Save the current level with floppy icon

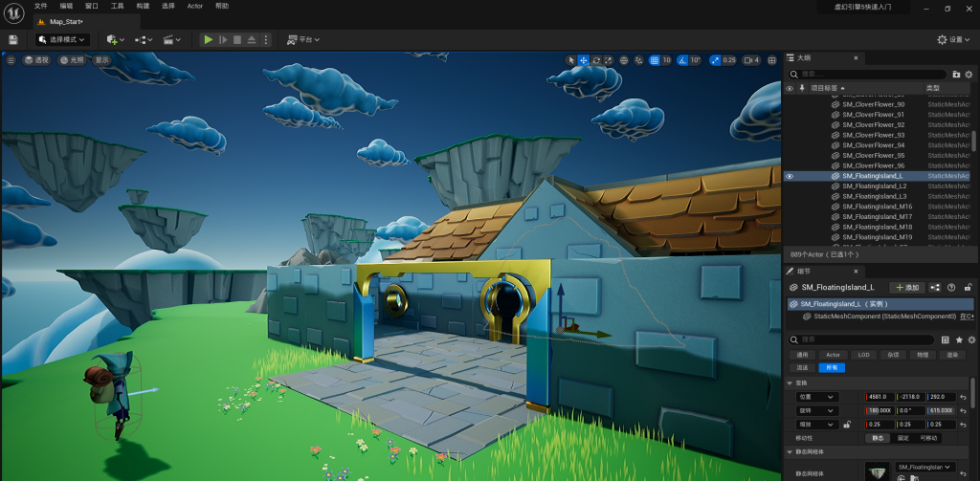13,39
